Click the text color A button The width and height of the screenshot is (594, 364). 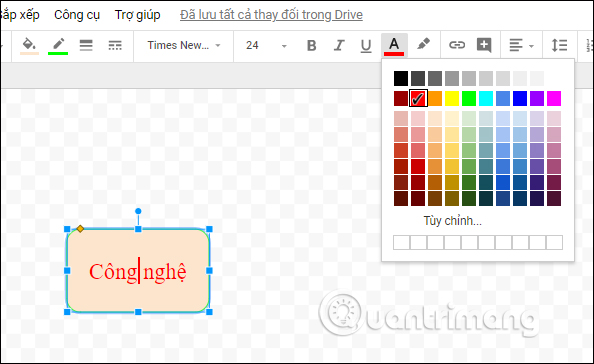tap(394, 46)
